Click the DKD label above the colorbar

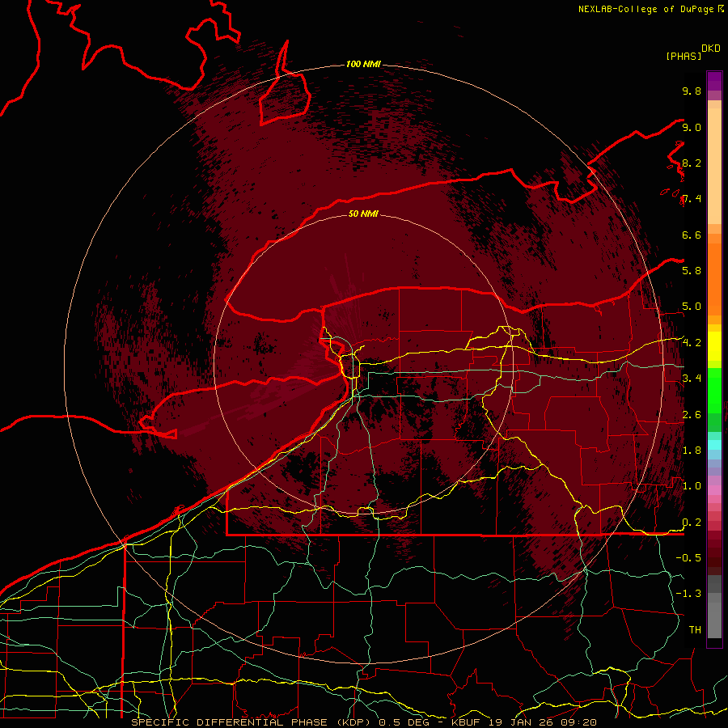[x=711, y=49]
